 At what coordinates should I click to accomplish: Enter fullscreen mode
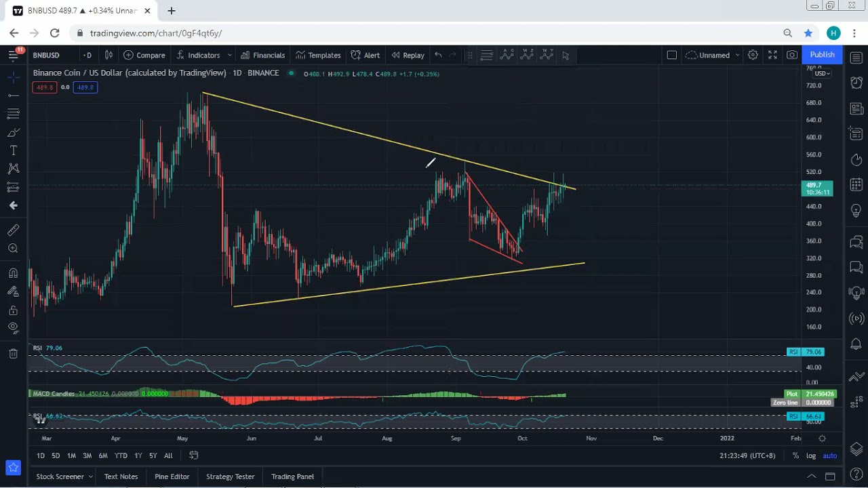click(x=772, y=55)
